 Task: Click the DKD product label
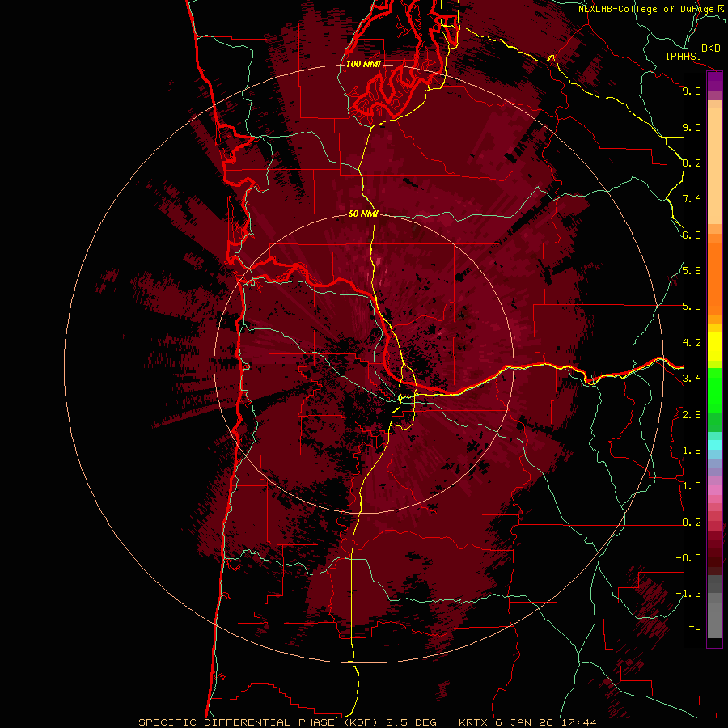(711, 49)
